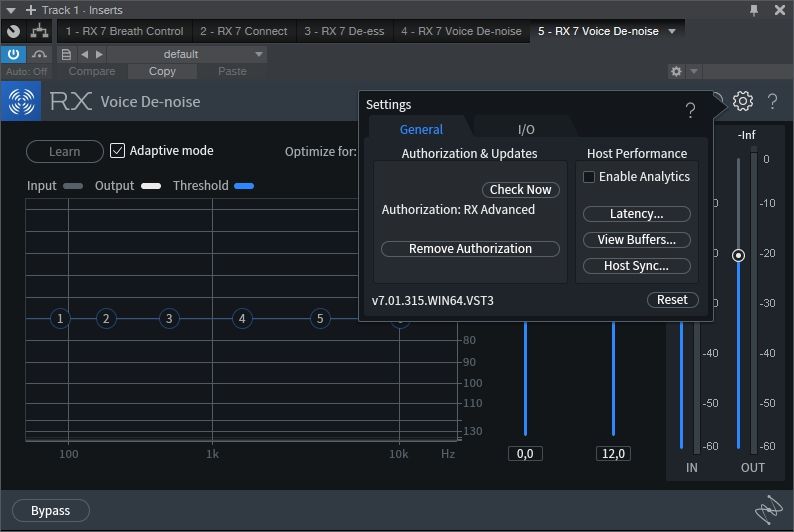The width and height of the screenshot is (794, 532).
Task: Click the output gain slider handle
Action: (x=738, y=255)
